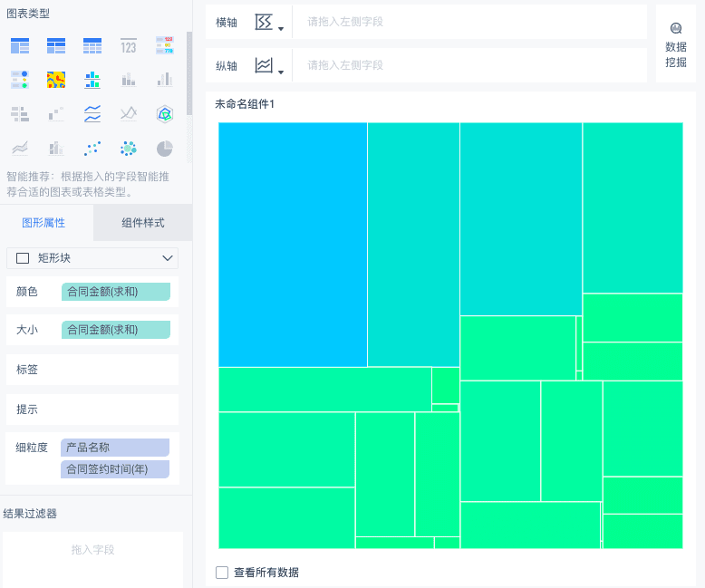
Task: Switch to the 组件样式 tab
Action: [143, 223]
